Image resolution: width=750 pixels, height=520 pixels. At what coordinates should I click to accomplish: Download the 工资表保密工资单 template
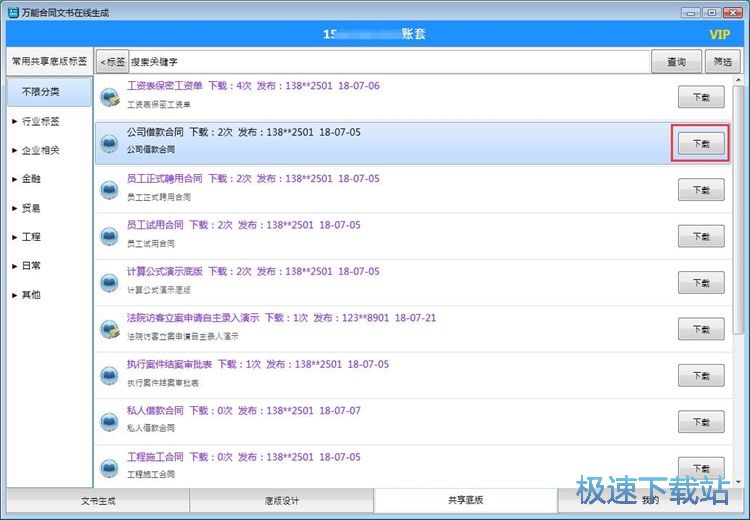[701, 97]
